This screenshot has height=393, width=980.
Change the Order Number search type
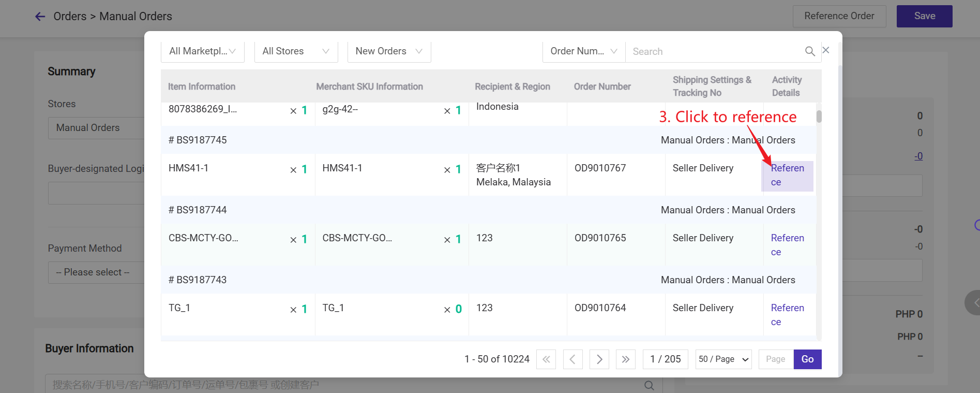click(583, 51)
